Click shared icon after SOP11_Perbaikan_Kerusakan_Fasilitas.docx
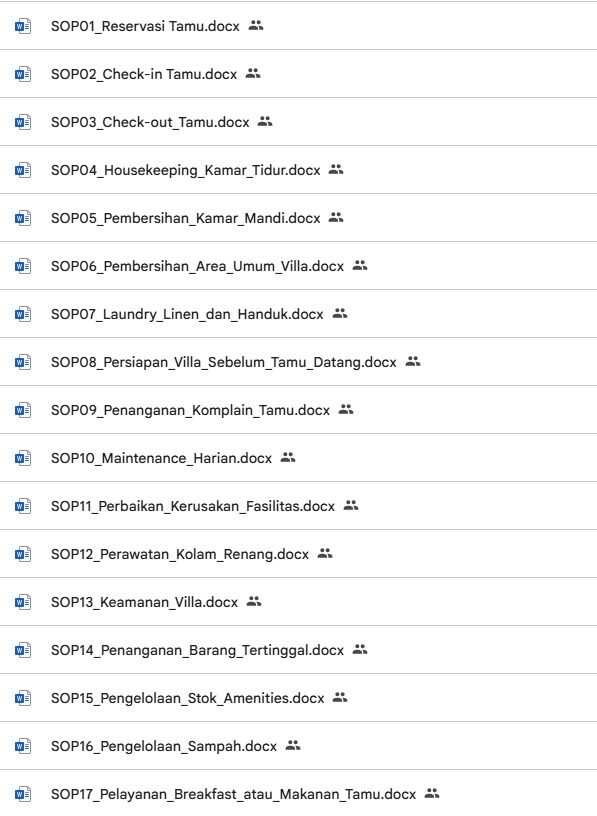 click(x=351, y=505)
